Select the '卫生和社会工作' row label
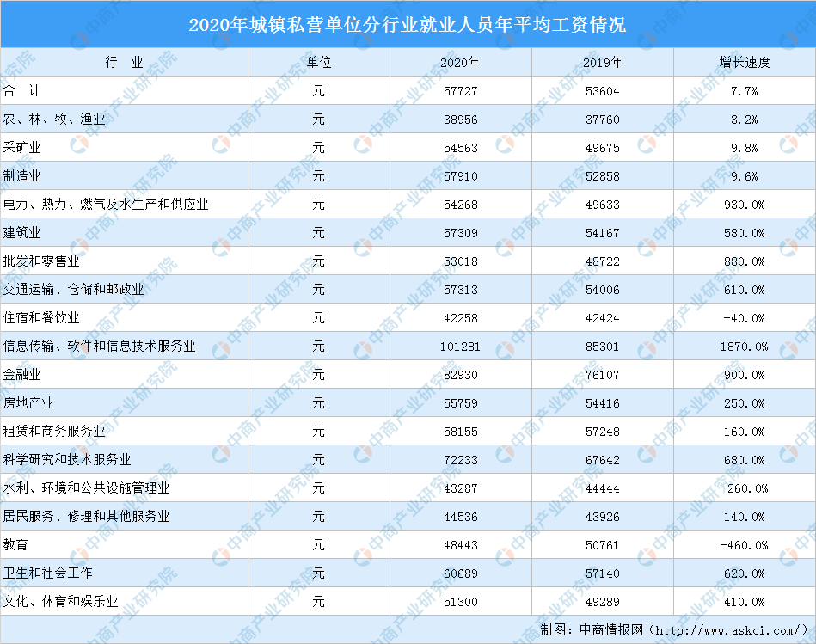Screen dimensions: 816x644 coord(48,573)
